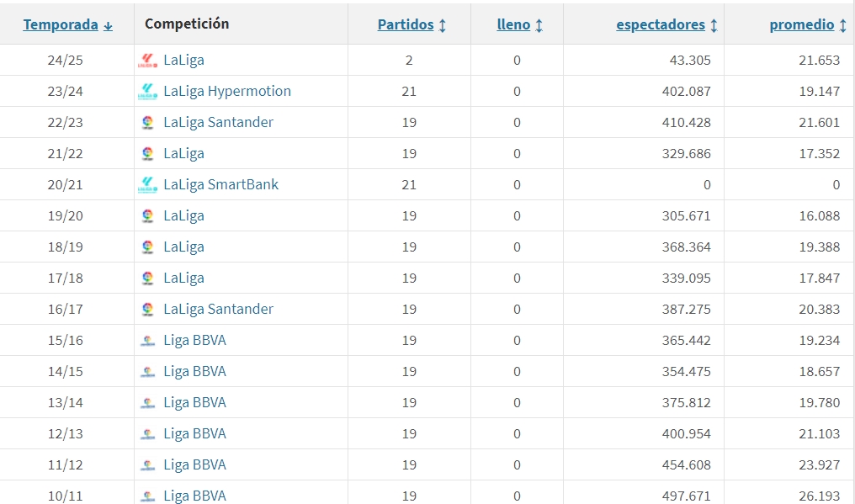This screenshot has height=504, width=855.
Task: Click the 402.087 espectadores cell
Action: (686, 92)
